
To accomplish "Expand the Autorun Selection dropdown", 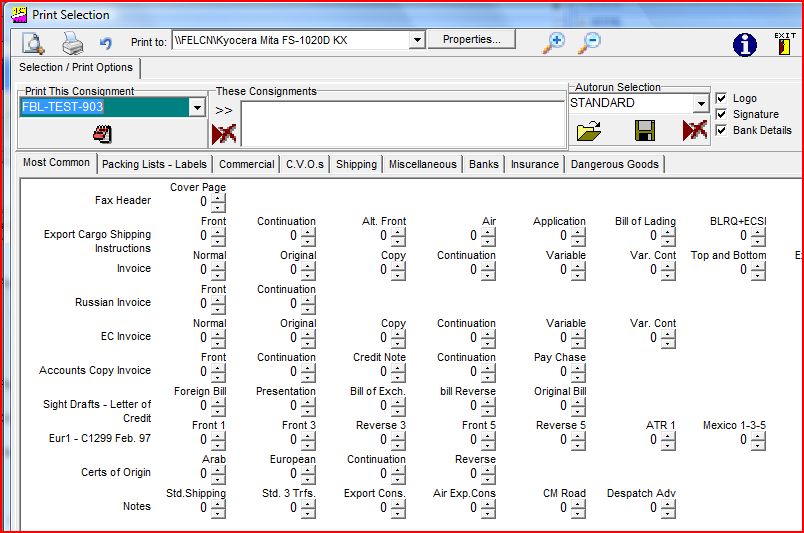I will tap(701, 104).
